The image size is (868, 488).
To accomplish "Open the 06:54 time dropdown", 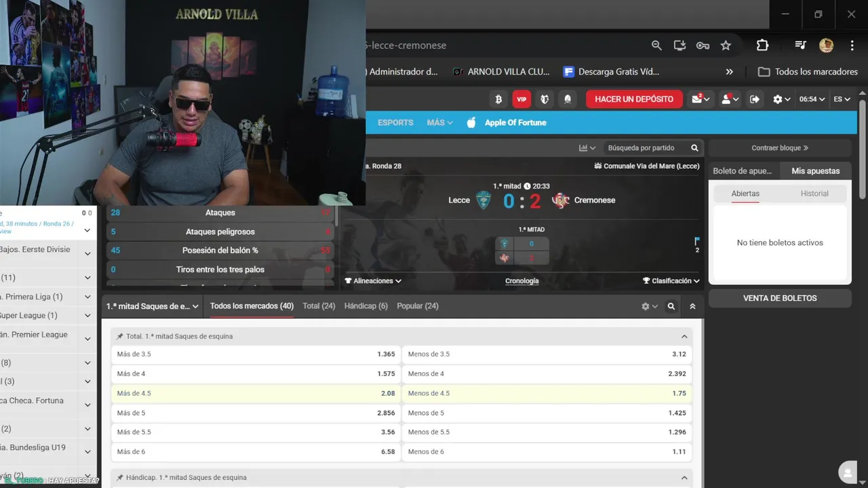I will (x=812, y=99).
